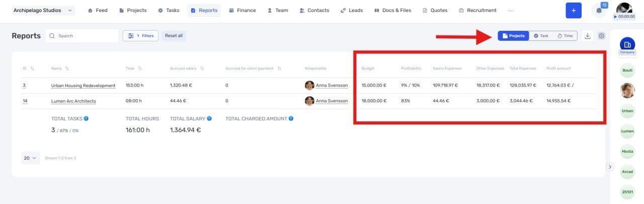This screenshot has width=644, height=204.
Task: Open Docs & Files section
Action: click(392, 10)
